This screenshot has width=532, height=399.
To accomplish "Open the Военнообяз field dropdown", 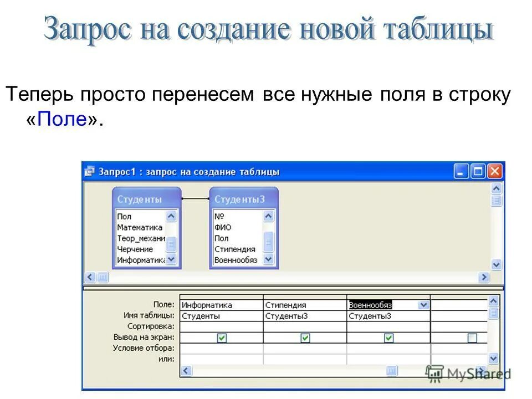I will [x=423, y=304].
